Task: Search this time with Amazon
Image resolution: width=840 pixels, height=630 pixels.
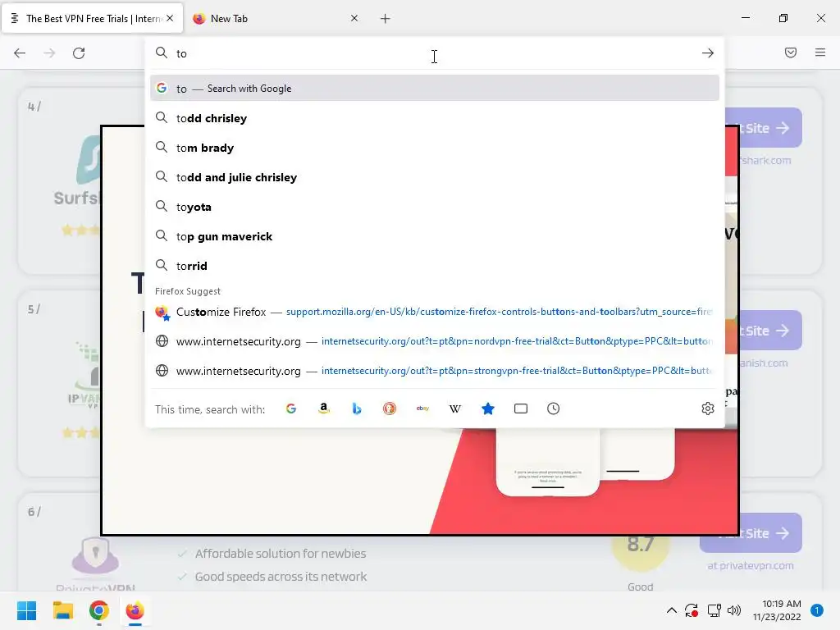Action: (x=323, y=409)
